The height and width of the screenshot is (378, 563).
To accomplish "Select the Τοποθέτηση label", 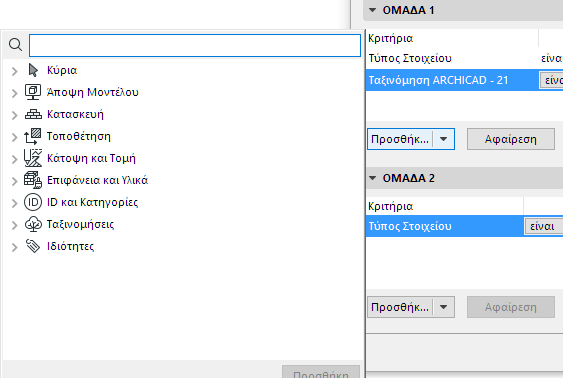I will [79, 136].
